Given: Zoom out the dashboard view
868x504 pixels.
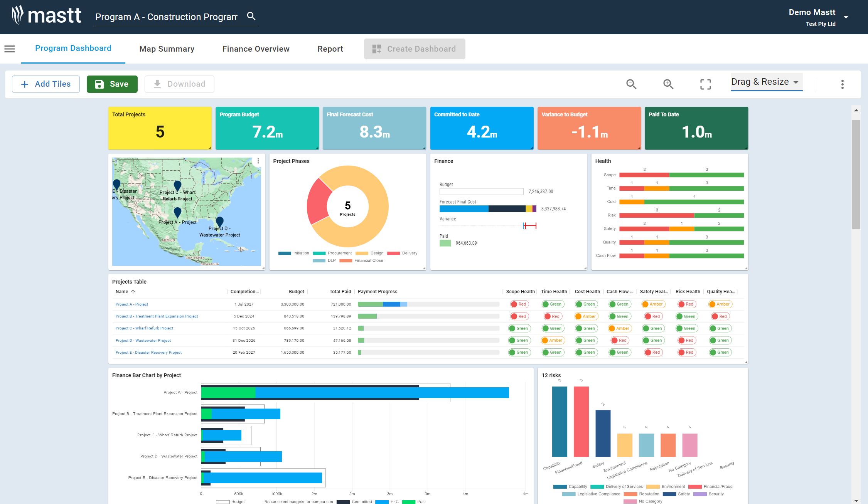Looking at the screenshot, I should coord(631,84).
